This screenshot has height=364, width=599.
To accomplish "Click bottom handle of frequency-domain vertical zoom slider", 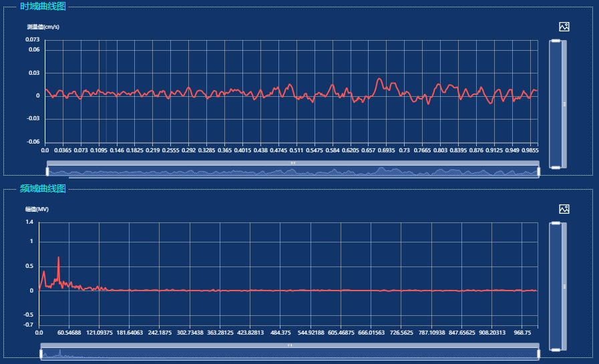I will point(555,349).
